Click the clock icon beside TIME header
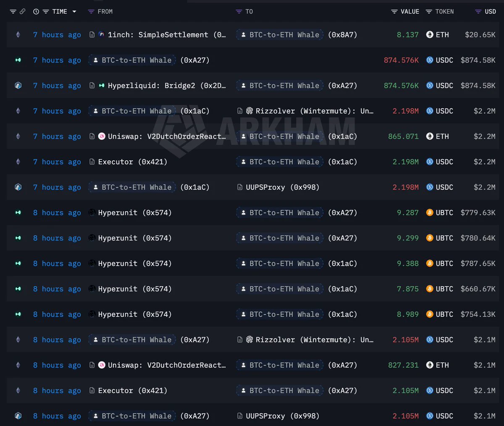Screen dimensions: 504x426 pos(36,12)
